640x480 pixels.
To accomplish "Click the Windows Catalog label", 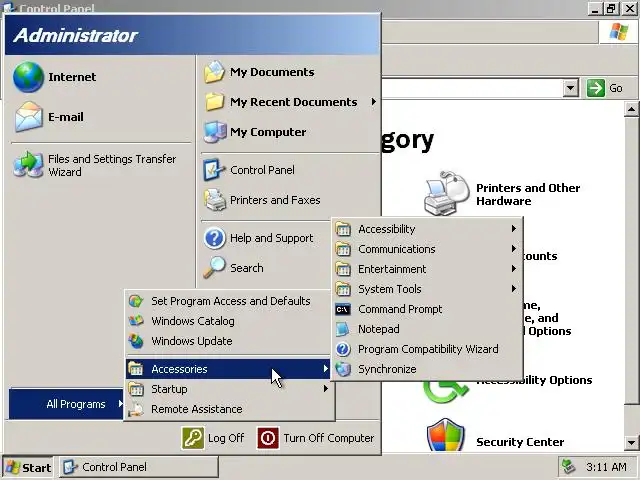I will [193, 321].
